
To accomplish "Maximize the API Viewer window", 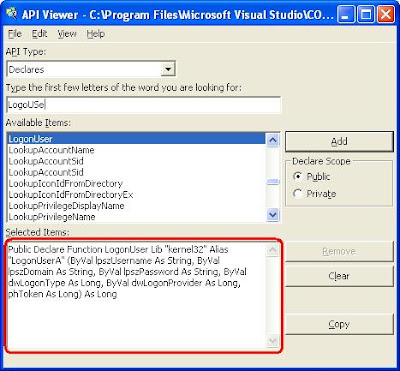I will pos(366,15).
